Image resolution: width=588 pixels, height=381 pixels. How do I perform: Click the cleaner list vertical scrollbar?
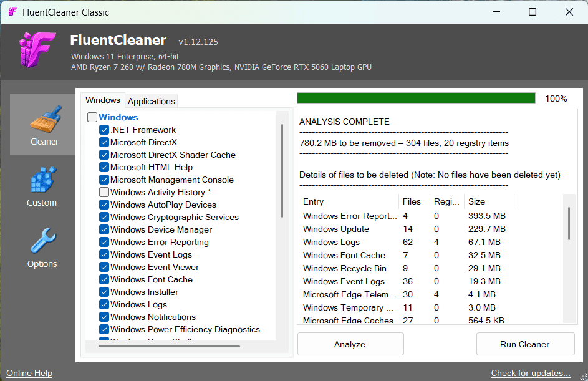point(282,171)
